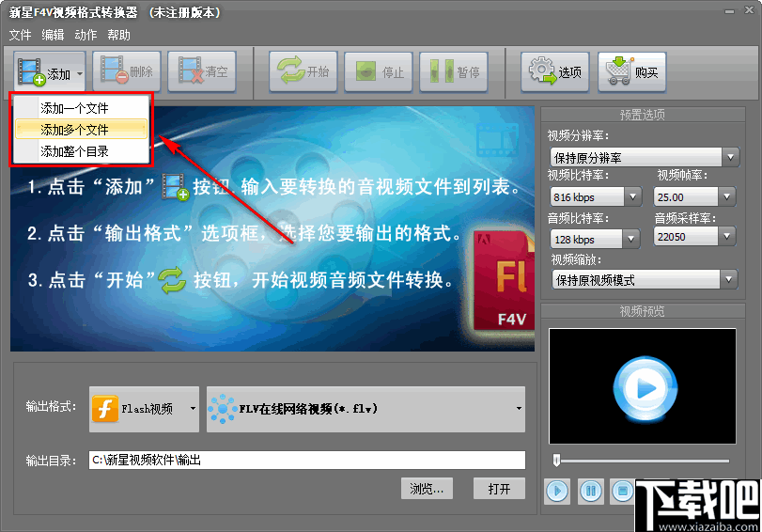This screenshot has height=532, width=762.
Task: Choose 添加多个文件 from the dropdown menu
Action: pos(81,130)
